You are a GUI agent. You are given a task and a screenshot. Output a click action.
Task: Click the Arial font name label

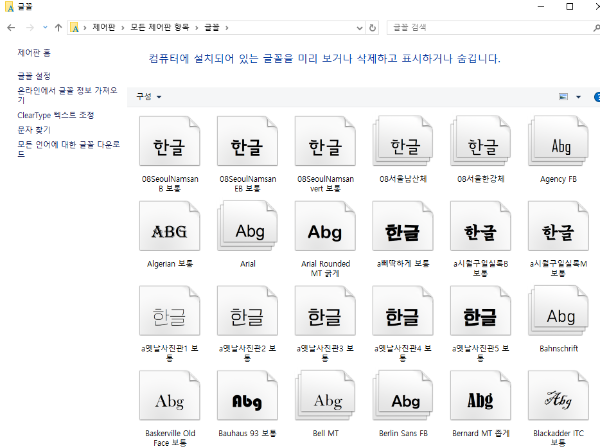click(x=248, y=264)
